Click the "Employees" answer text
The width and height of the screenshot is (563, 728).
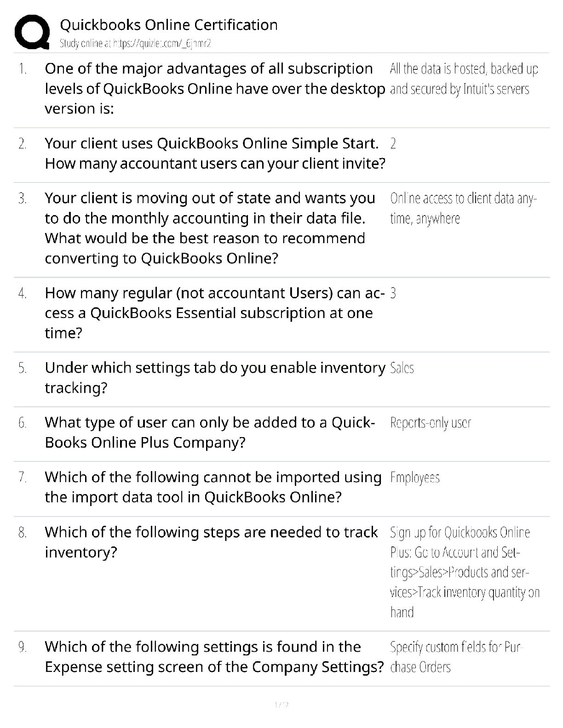click(x=415, y=478)
